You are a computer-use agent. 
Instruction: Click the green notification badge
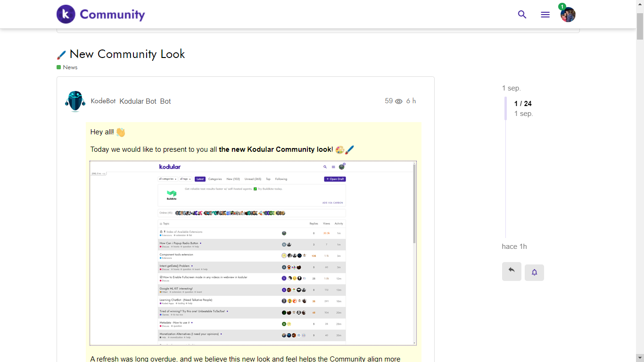[x=562, y=7]
